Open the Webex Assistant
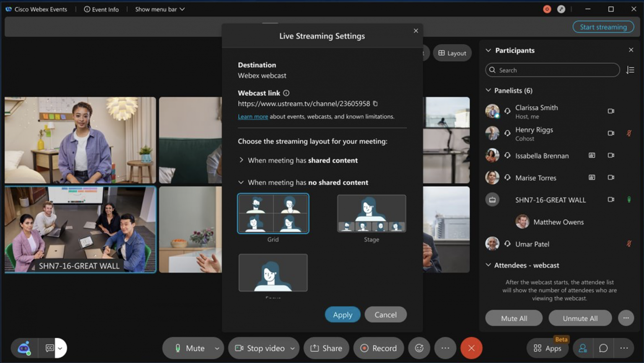 tap(23, 348)
